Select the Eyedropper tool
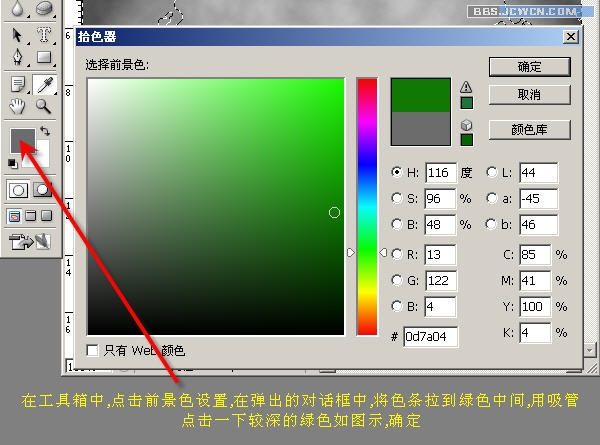This screenshot has width=600, height=445. (x=44, y=85)
